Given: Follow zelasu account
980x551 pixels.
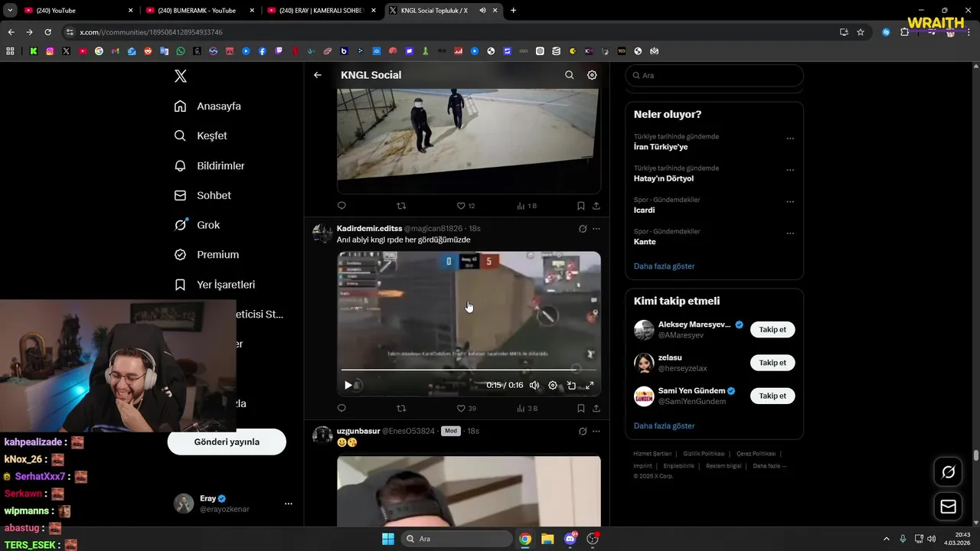Looking at the screenshot, I should click(x=773, y=363).
